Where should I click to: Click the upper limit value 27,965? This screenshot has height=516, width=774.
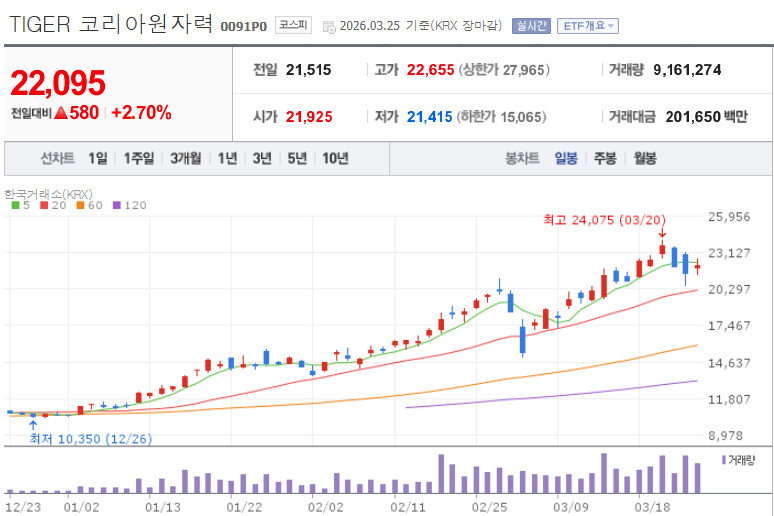point(523,70)
